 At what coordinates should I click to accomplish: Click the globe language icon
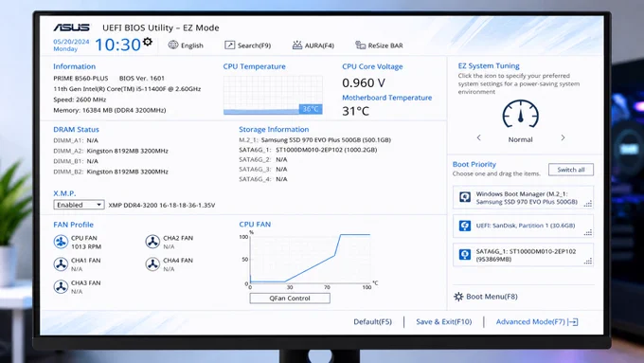click(173, 45)
